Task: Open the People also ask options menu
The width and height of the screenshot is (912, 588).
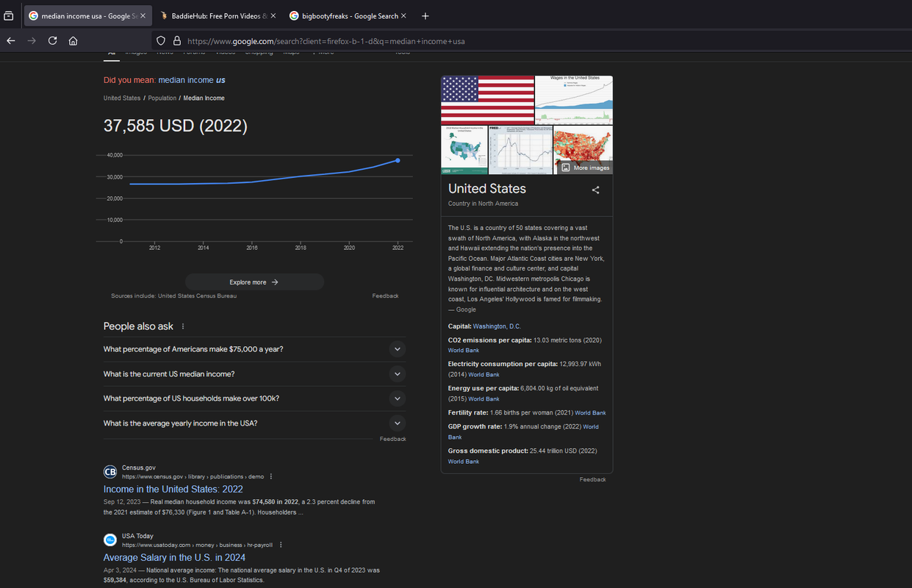Action: coord(183,326)
